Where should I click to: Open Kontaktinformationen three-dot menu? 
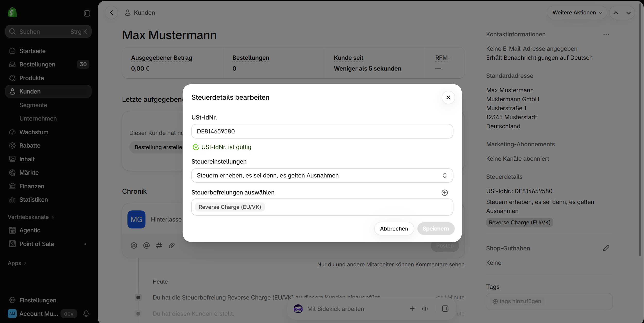point(606,34)
